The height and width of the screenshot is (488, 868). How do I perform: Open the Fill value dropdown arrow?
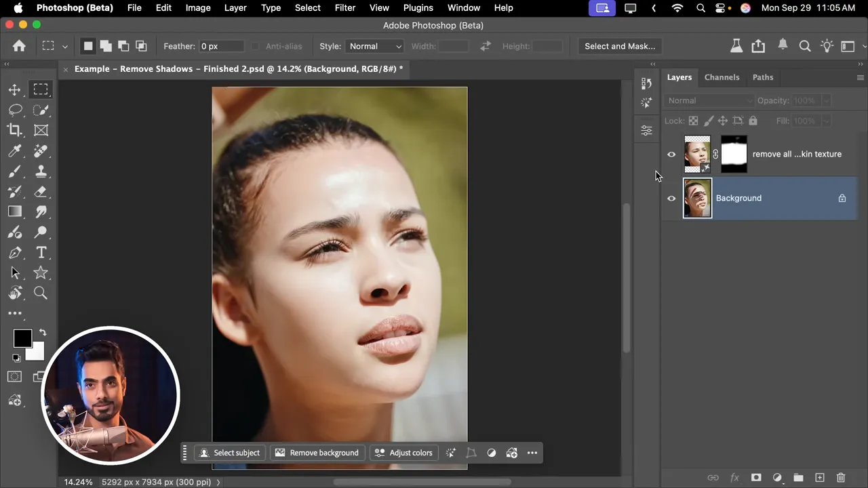pyautogui.click(x=826, y=121)
